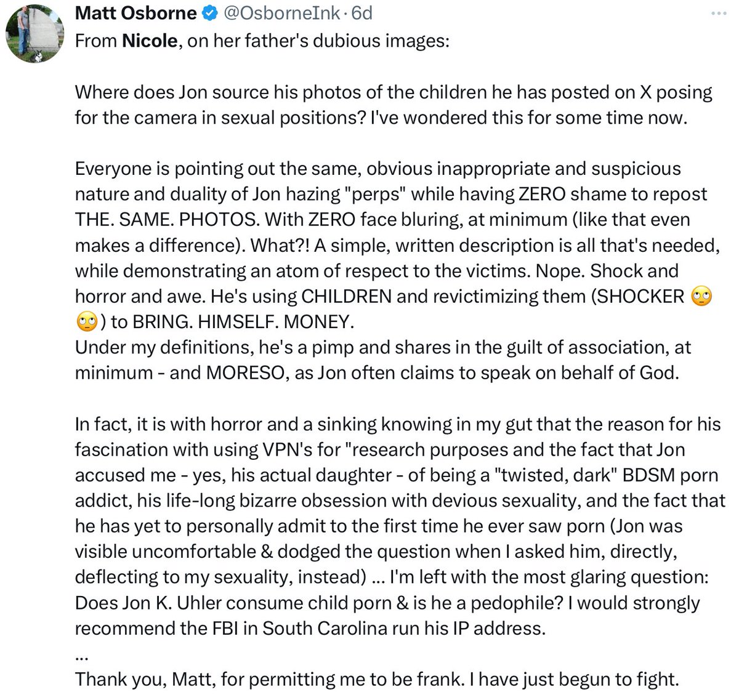The width and height of the screenshot is (739, 700).
Task: Open Matt Osborne's profile picture
Action: click(34, 34)
